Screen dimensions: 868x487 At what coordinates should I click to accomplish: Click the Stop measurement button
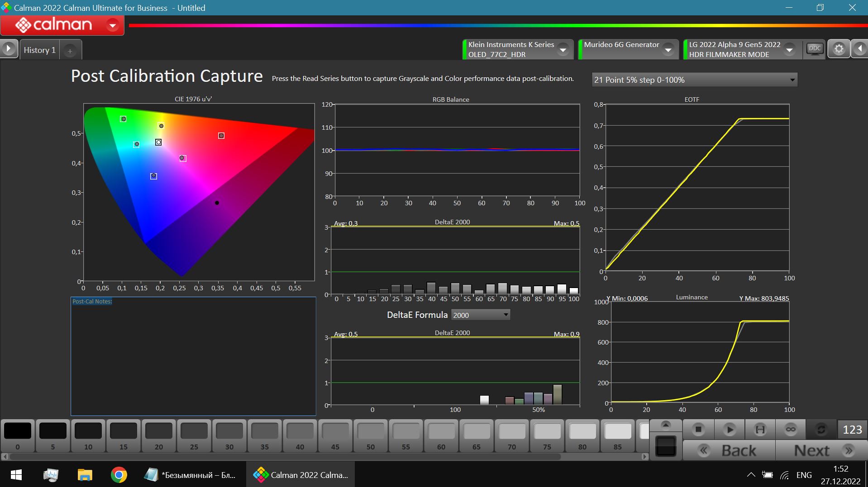[698, 430]
